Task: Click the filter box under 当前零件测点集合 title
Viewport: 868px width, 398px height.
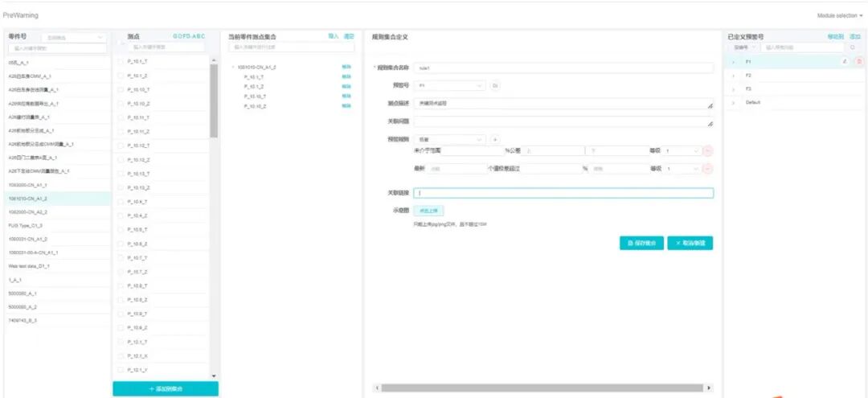Action: click(x=291, y=47)
